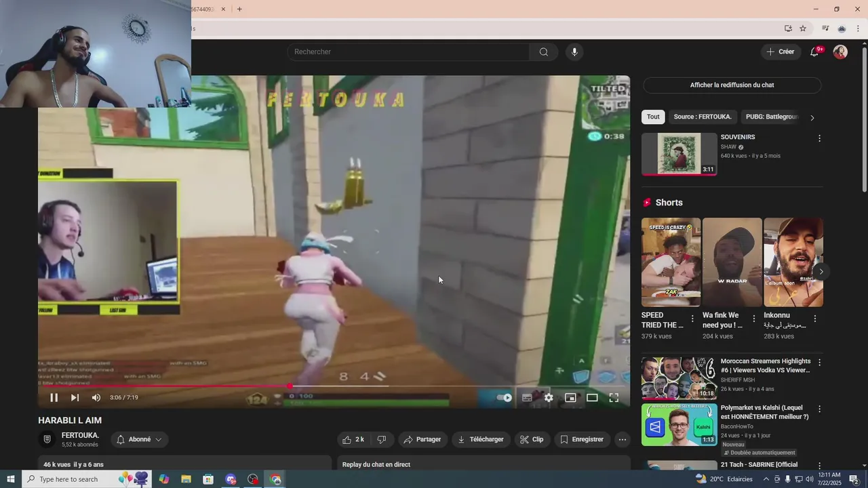Open Moroccan Streamers Highlights video
868x488 pixels.
tap(679, 378)
